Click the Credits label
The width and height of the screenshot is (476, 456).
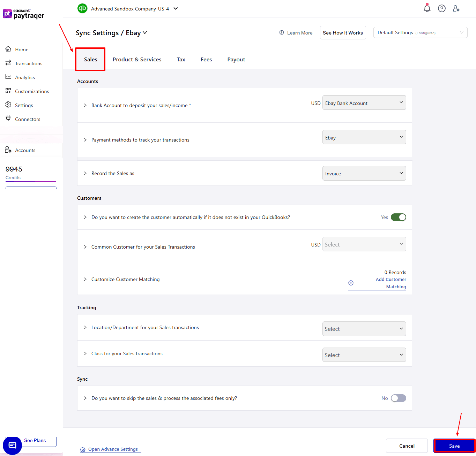13,177
